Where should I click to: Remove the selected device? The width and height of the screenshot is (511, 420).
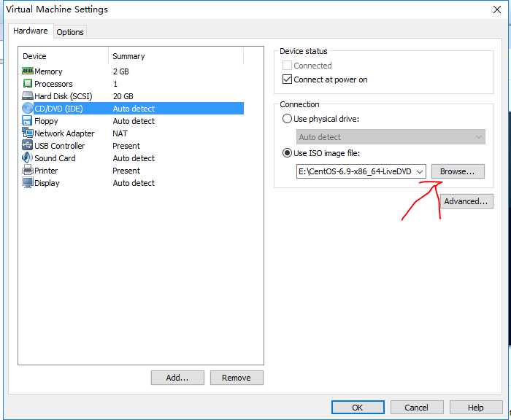click(237, 378)
